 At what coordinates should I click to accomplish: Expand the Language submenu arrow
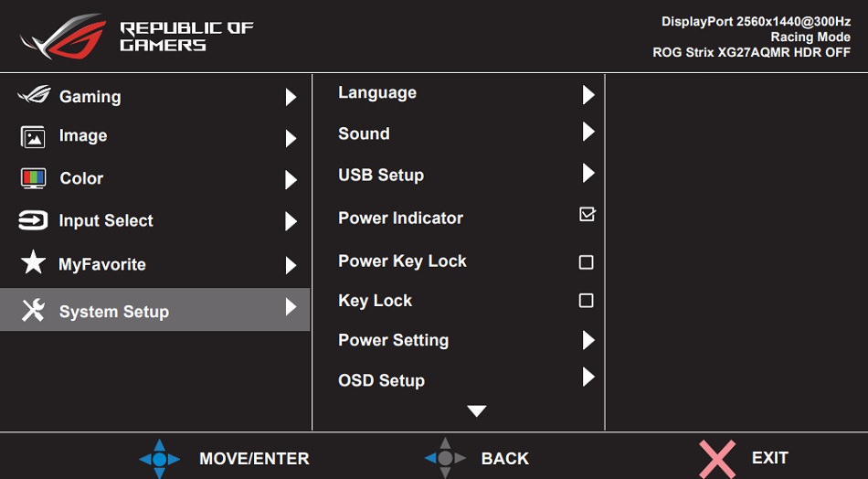pyautogui.click(x=588, y=95)
